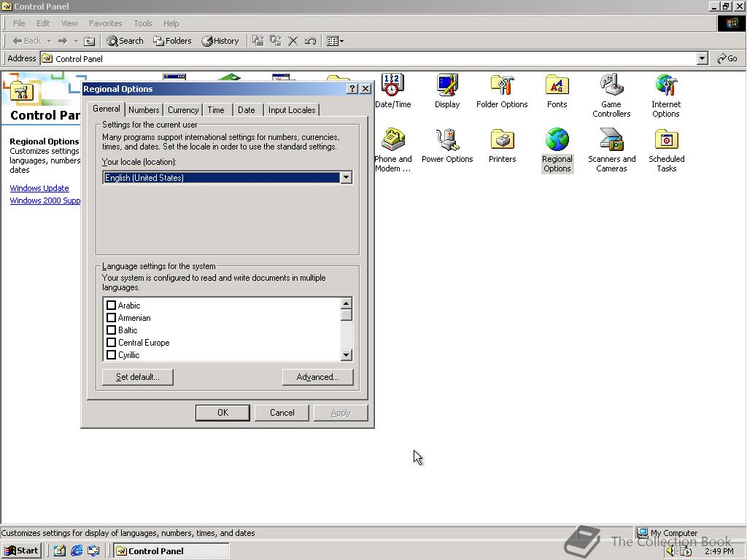
Task: Click the Delete toolbar icon
Action: [293, 41]
